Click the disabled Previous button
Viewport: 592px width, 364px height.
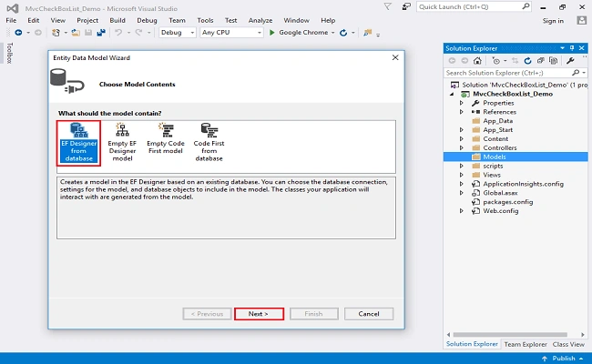pyautogui.click(x=207, y=314)
